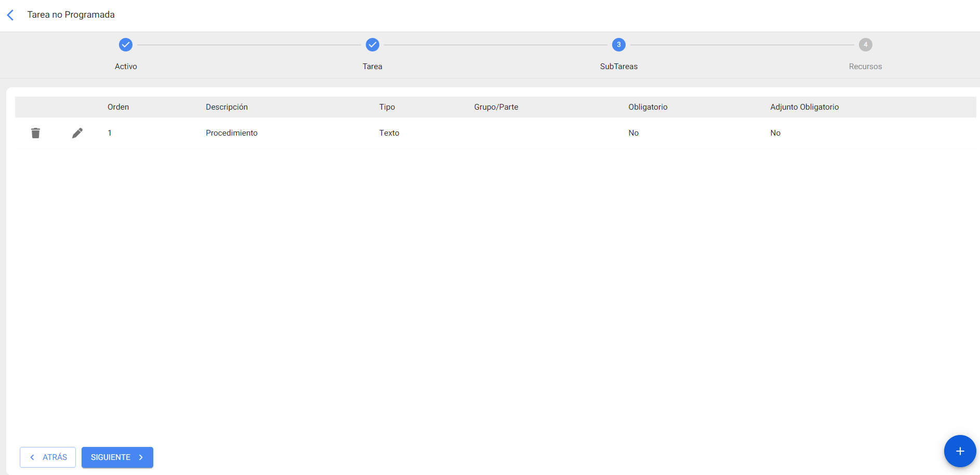Viewport: 980px width, 475px height.
Task: Click the checkmark circle above Activo
Action: [x=126, y=45]
